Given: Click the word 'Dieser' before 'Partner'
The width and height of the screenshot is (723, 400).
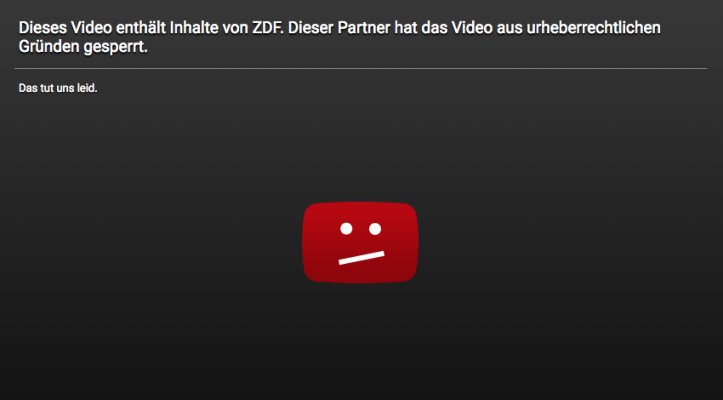Looking at the screenshot, I should 310,28.
